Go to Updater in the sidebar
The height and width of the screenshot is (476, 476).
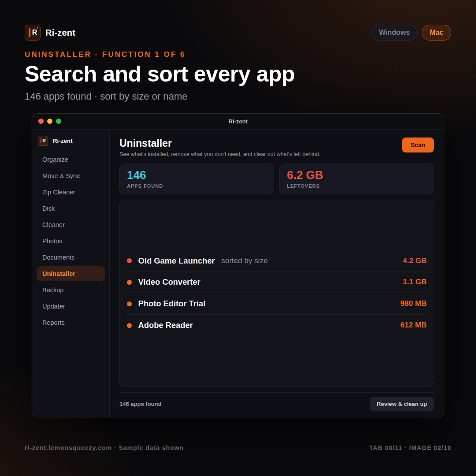(71, 306)
